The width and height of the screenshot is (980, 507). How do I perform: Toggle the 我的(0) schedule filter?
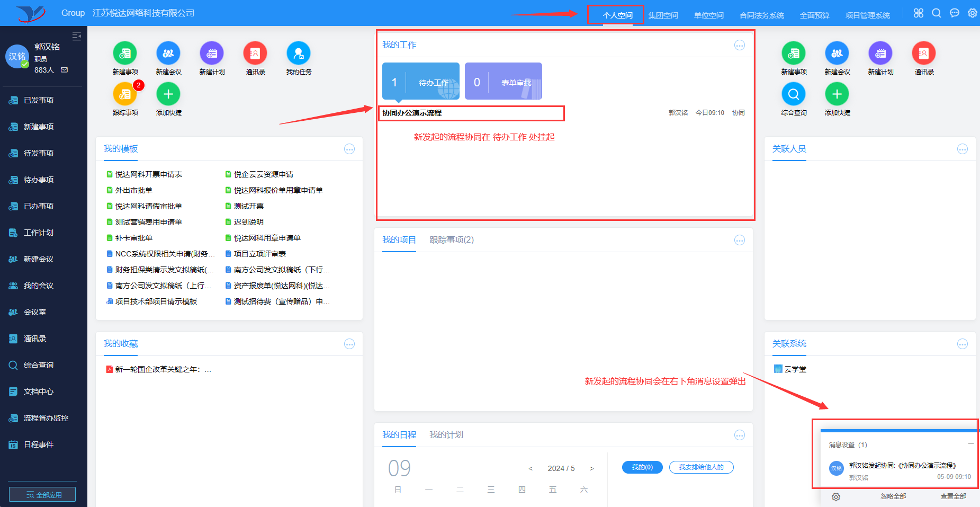click(x=642, y=467)
